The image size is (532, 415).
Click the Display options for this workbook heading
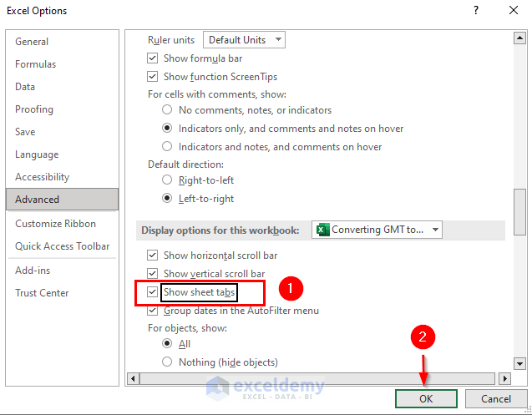[x=220, y=230]
